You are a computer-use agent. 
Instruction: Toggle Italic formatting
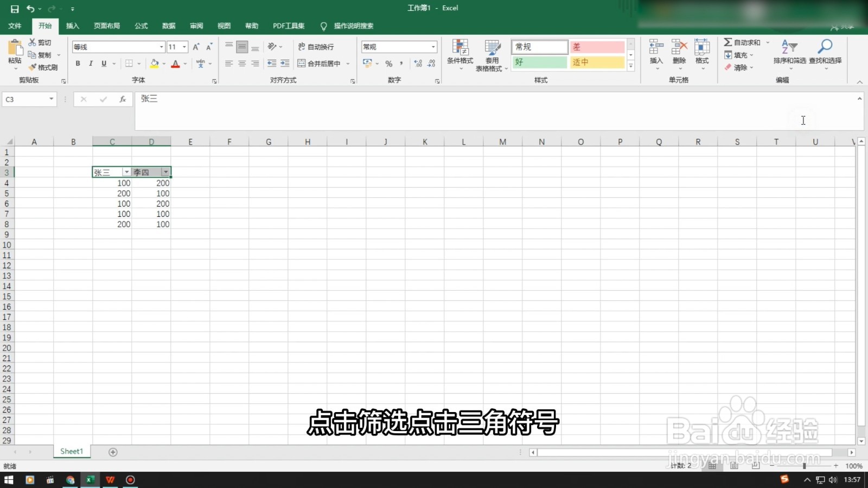[91, 63]
